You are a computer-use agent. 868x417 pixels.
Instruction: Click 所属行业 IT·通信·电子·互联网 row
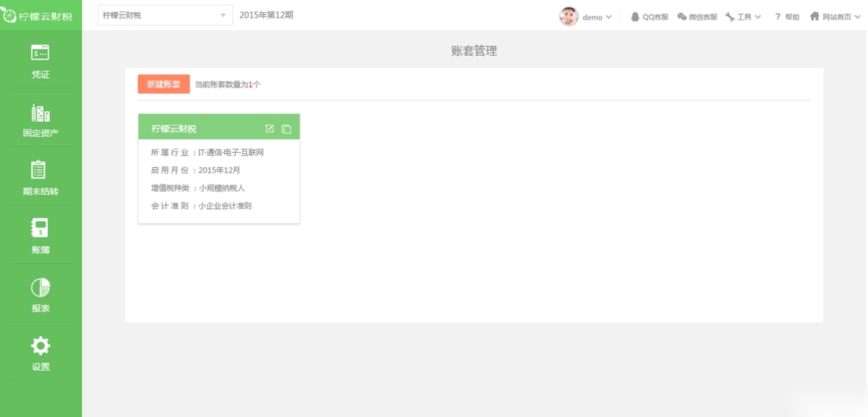(x=207, y=152)
